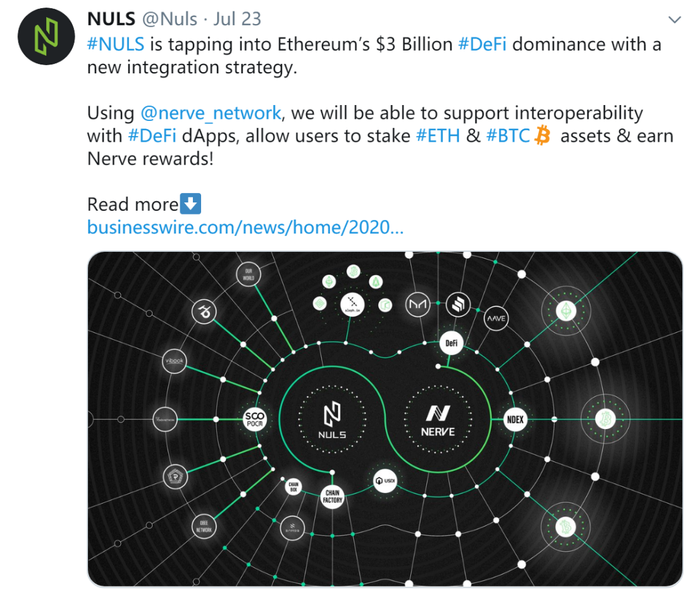The height and width of the screenshot is (591, 700).
Task: Click the #BTC hashtag
Action: tap(508, 136)
